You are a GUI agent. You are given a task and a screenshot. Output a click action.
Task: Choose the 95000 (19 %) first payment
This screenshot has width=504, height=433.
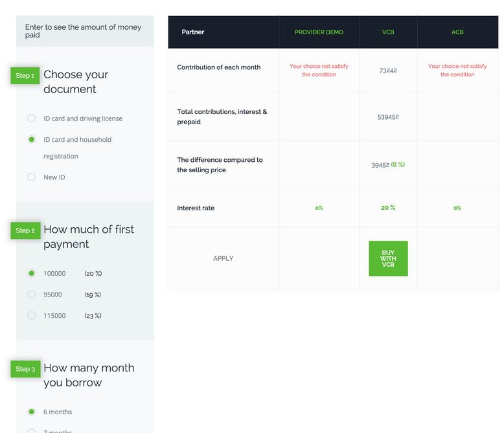(x=32, y=294)
